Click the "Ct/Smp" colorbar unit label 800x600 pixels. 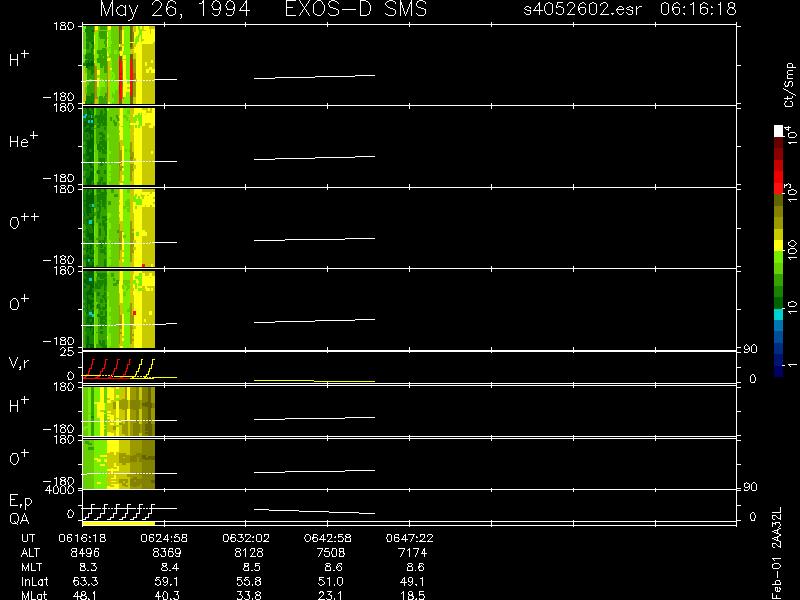coord(789,85)
